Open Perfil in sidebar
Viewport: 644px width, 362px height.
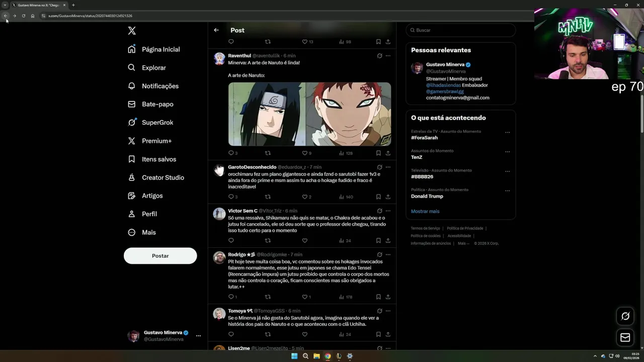142,214
